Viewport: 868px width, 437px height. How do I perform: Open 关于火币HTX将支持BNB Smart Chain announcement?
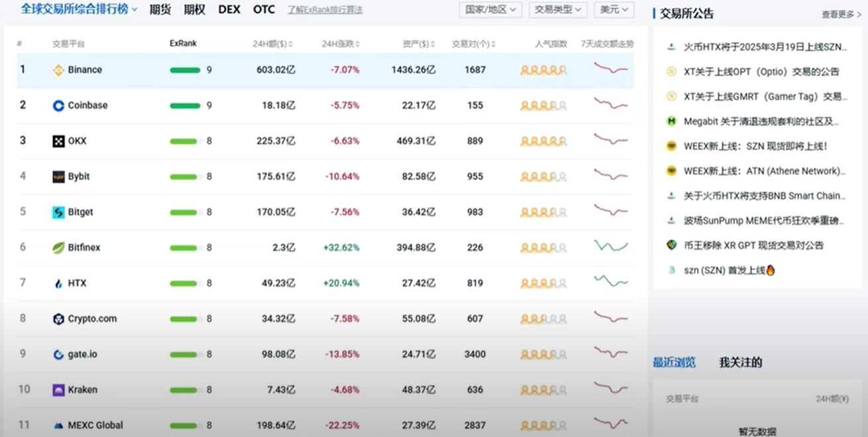click(x=765, y=196)
